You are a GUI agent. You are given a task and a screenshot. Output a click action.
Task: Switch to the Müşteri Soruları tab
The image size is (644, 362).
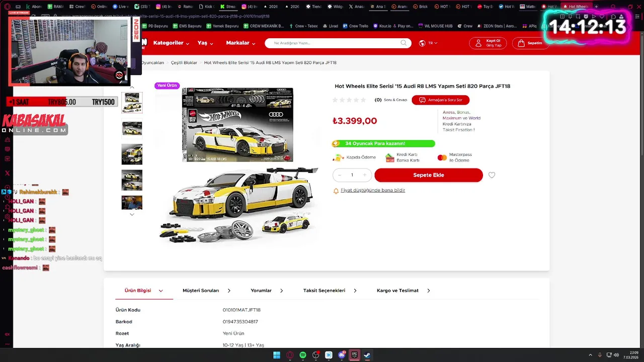click(201, 291)
